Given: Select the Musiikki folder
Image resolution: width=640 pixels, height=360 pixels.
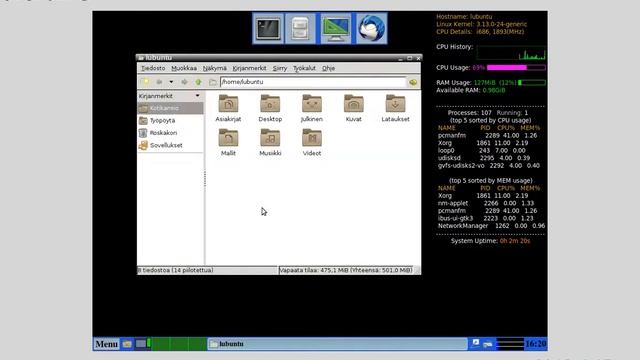Looking at the screenshot, I should (x=270, y=142).
